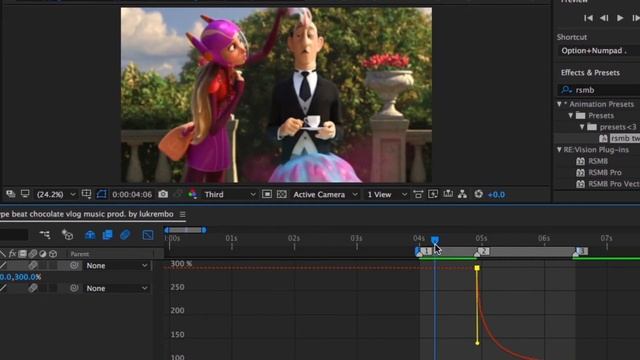The width and height of the screenshot is (640, 360).
Task: Open the Option+Numpad shortcut dropdown
Action: click(x=598, y=51)
